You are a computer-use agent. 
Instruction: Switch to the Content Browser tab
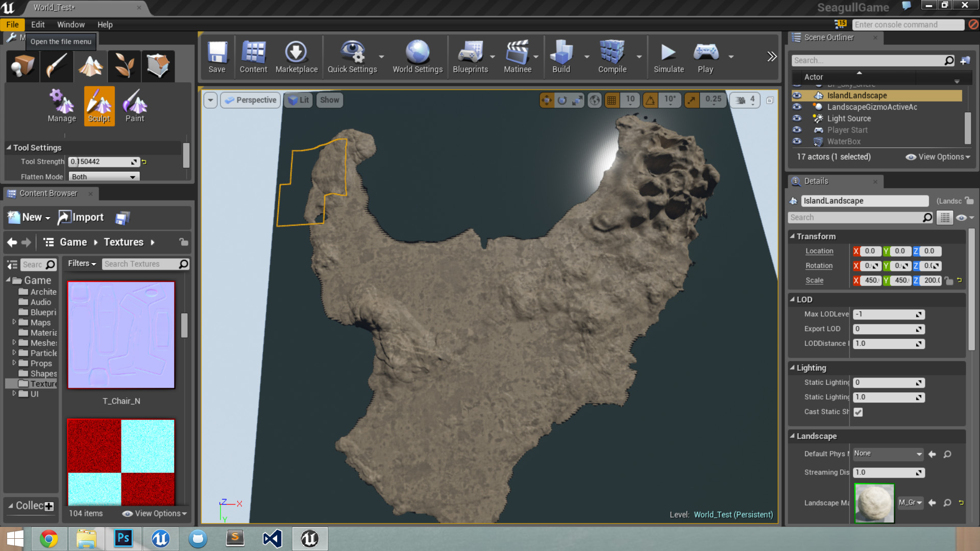[x=48, y=193]
